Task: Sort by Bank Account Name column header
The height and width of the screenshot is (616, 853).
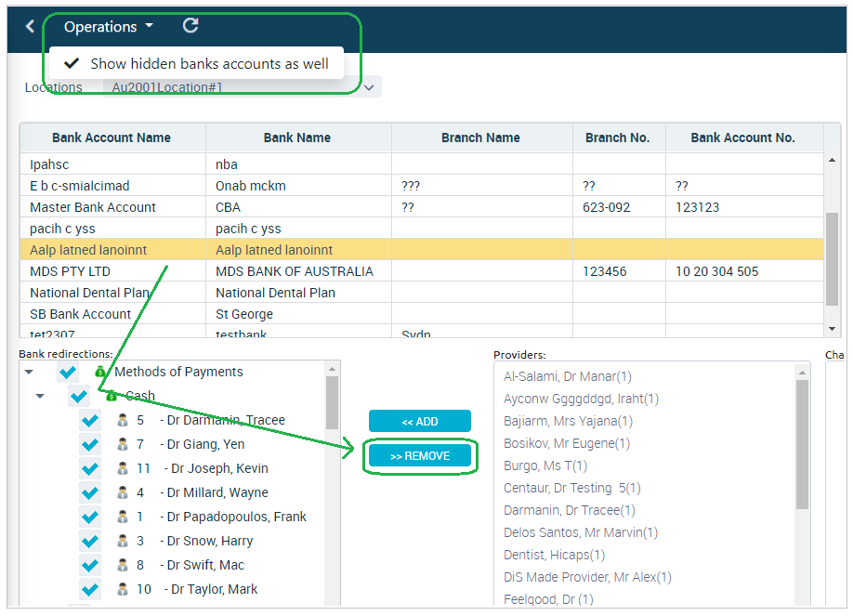Action: [112, 138]
